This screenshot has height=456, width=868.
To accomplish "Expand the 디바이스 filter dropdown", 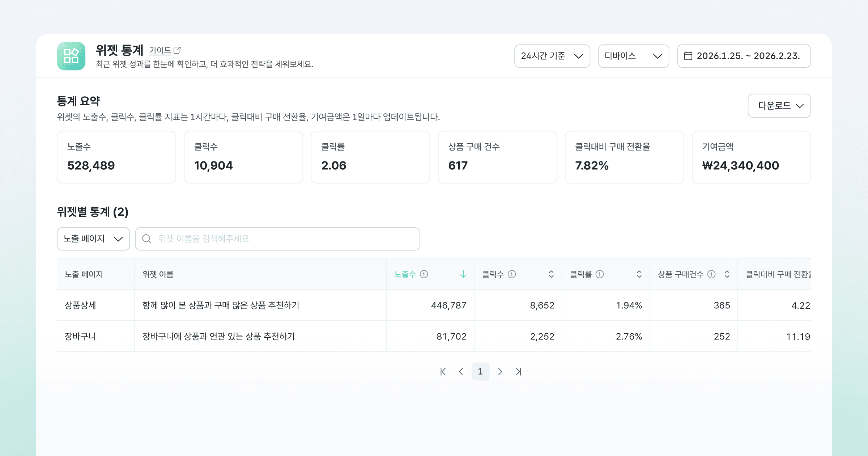I will point(633,56).
